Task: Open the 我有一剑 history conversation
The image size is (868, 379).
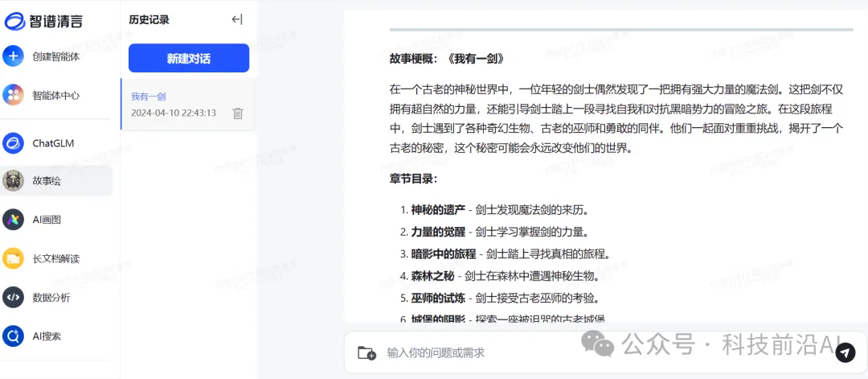Action: point(187,104)
